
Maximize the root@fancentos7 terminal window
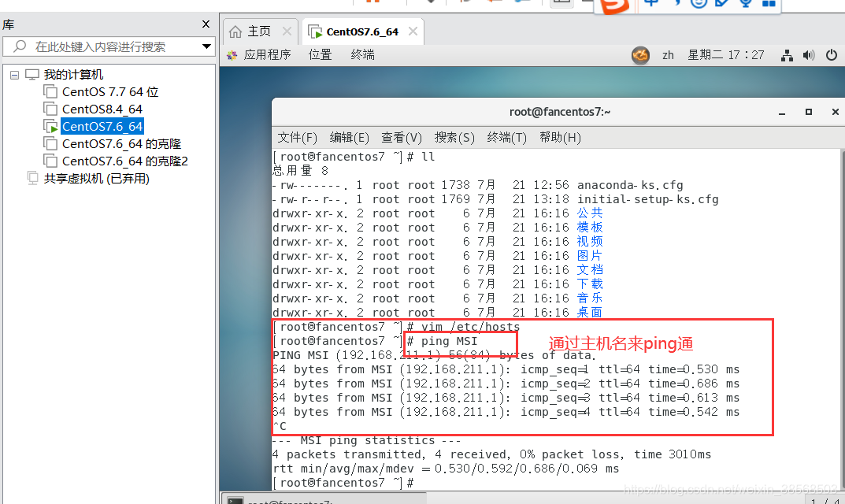point(808,112)
